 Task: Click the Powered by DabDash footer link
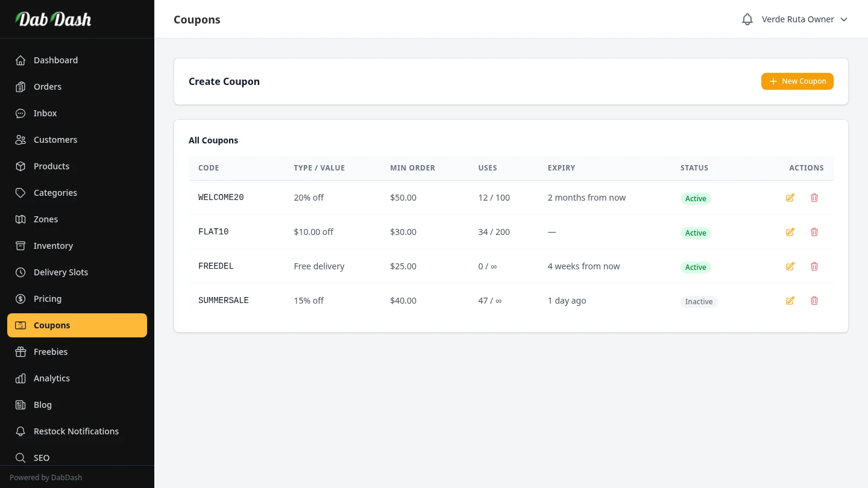pos(46,477)
